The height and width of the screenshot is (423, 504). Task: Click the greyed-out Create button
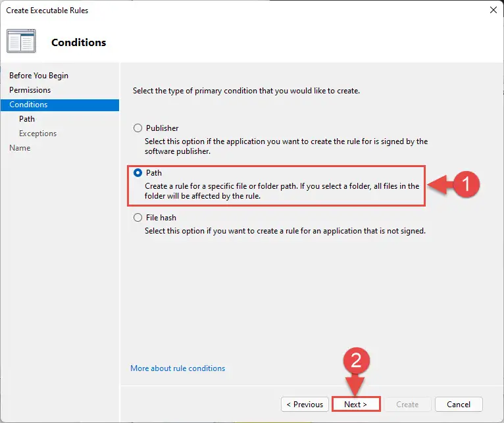pos(407,404)
